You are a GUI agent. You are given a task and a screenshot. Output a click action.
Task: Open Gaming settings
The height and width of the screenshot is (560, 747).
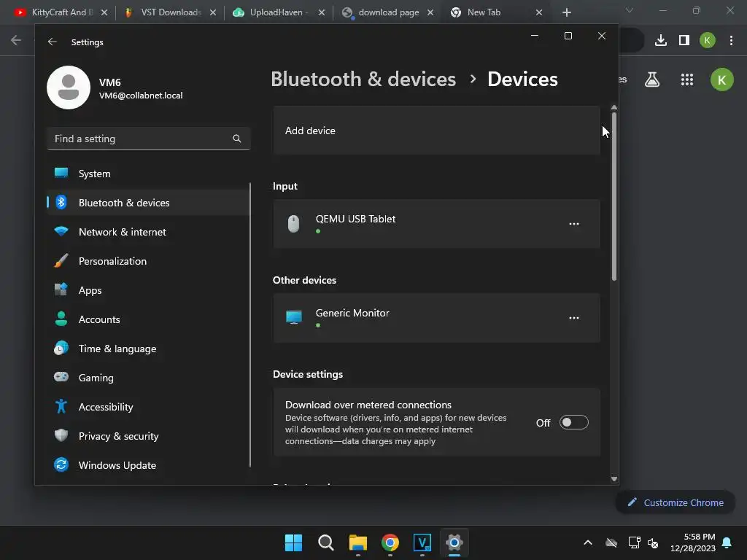click(148, 378)
